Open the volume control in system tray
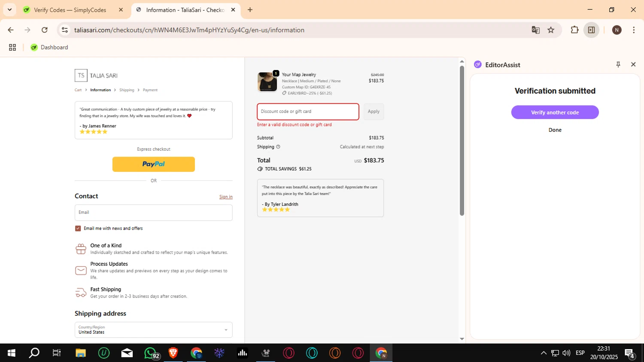644x362 pixels. 566,353
